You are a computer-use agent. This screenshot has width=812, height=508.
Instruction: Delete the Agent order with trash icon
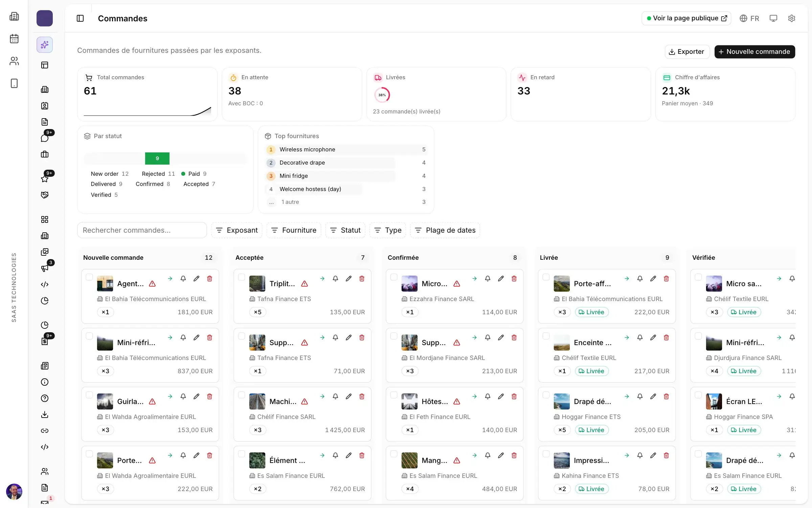[x=209, y=278]
